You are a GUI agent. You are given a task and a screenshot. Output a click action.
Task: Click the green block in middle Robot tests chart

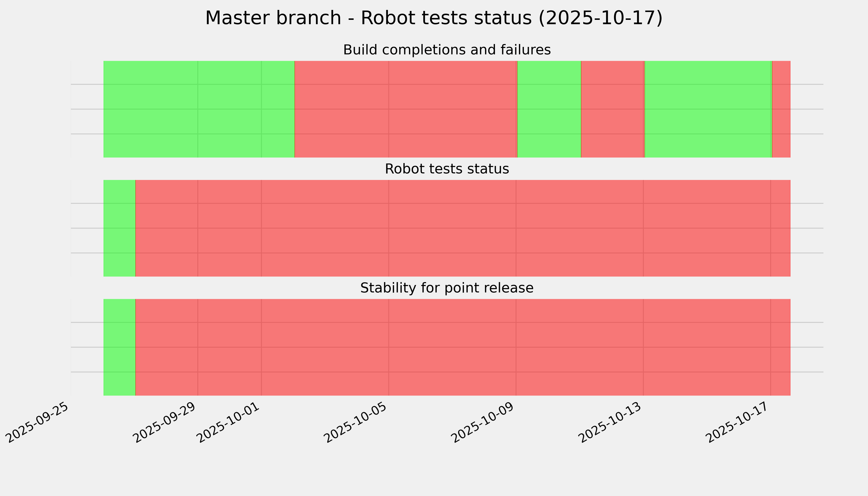[120, 228]
